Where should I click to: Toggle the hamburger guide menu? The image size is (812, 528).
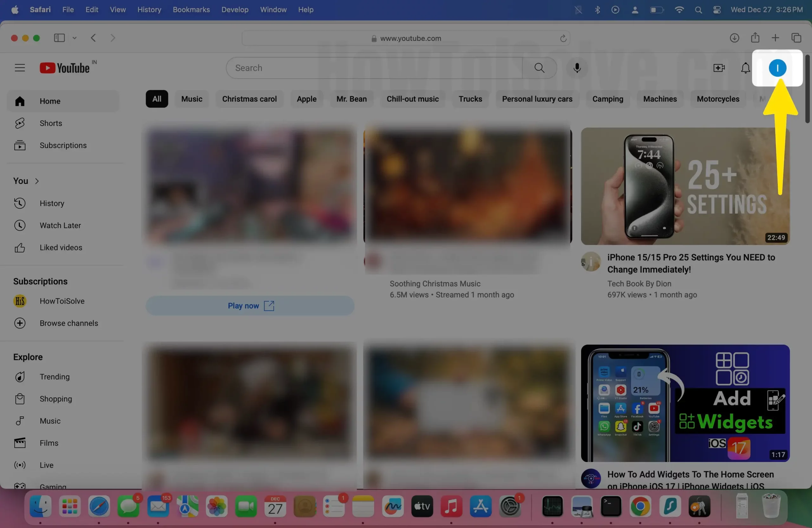pos(20,68)
